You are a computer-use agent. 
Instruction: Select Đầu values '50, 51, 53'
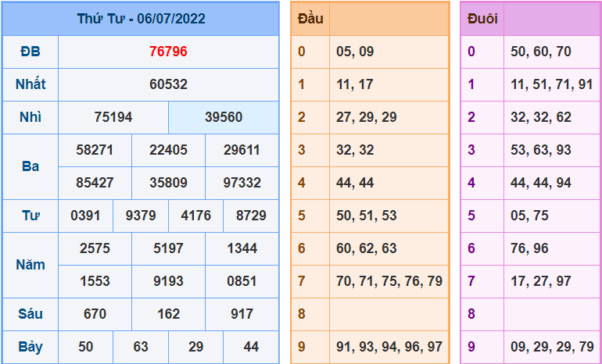point(366,216)
